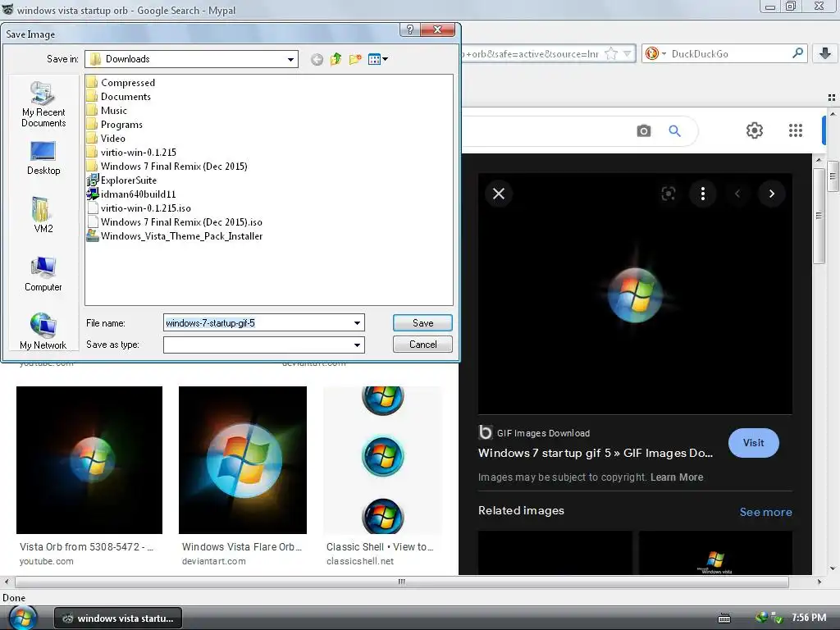This screenshot has height=630, width=840.
Task: Open Classic Shell orb thumbnail
Action: [x=382, y=459]
